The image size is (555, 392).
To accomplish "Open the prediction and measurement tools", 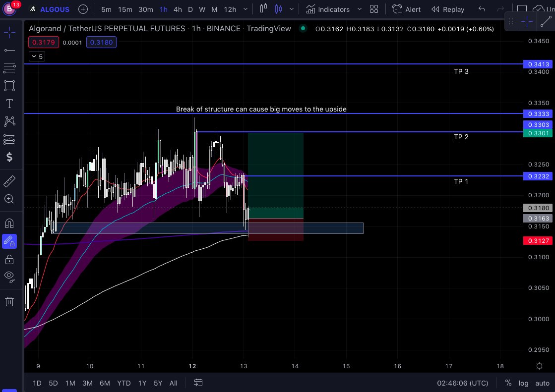I will click(9, 139).
